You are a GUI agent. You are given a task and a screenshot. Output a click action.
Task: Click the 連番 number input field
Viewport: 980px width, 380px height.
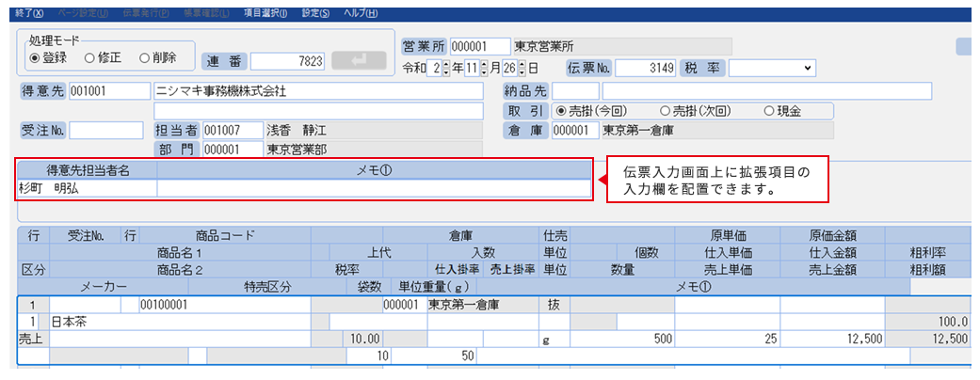[288, 61]
